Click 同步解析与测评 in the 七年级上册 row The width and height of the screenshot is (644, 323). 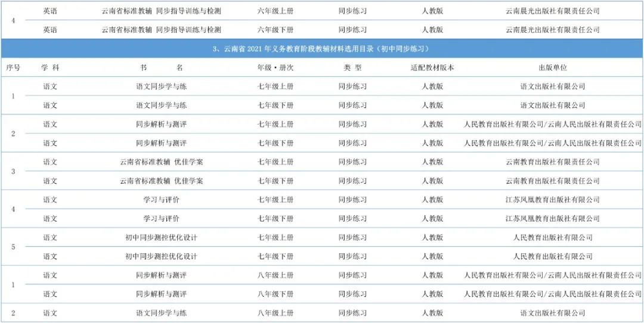click(162, 125)
